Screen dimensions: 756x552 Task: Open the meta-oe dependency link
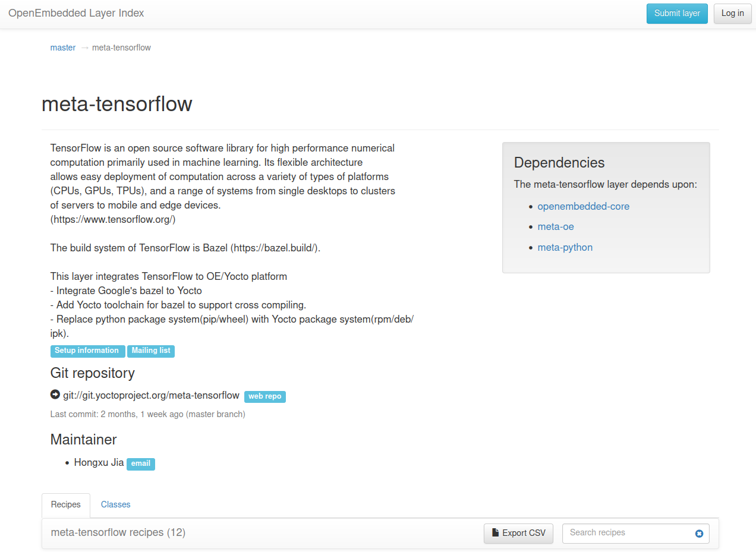[x=555, y=226]
